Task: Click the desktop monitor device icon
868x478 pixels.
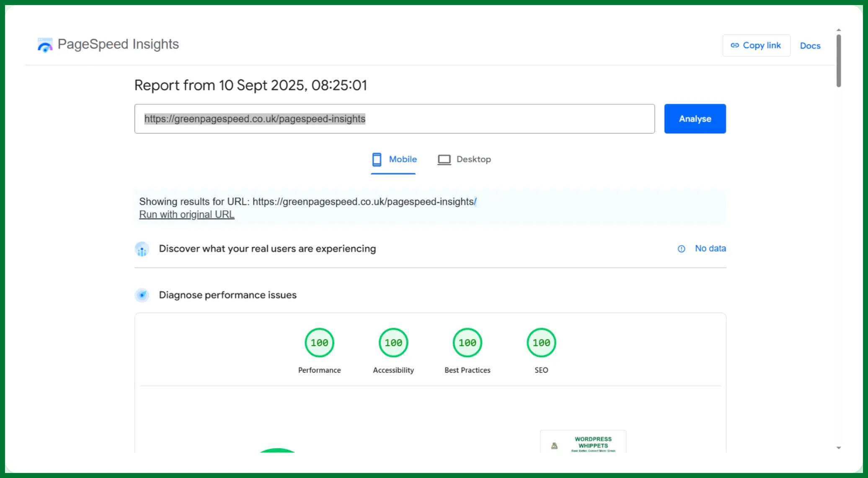Action: [444, 159]
